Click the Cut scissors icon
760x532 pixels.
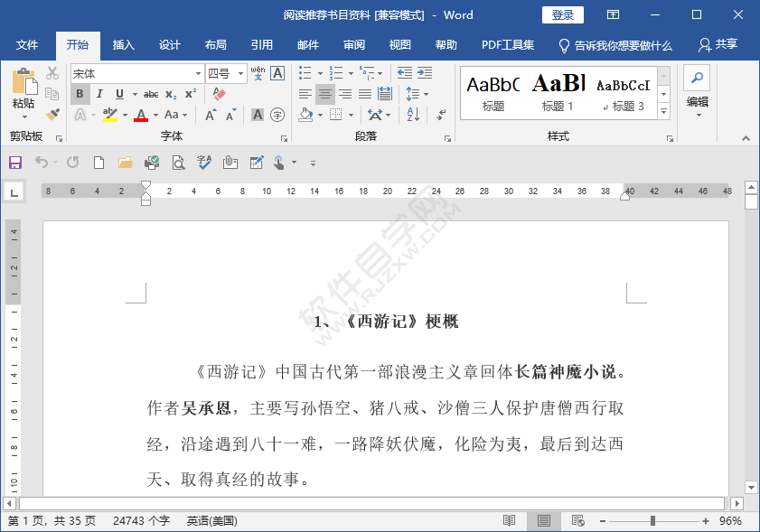52,73
